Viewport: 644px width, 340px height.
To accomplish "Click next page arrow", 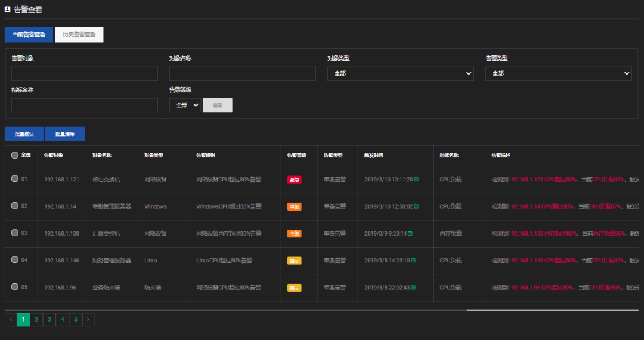I will pyautogui.click(x=88, y=320).
